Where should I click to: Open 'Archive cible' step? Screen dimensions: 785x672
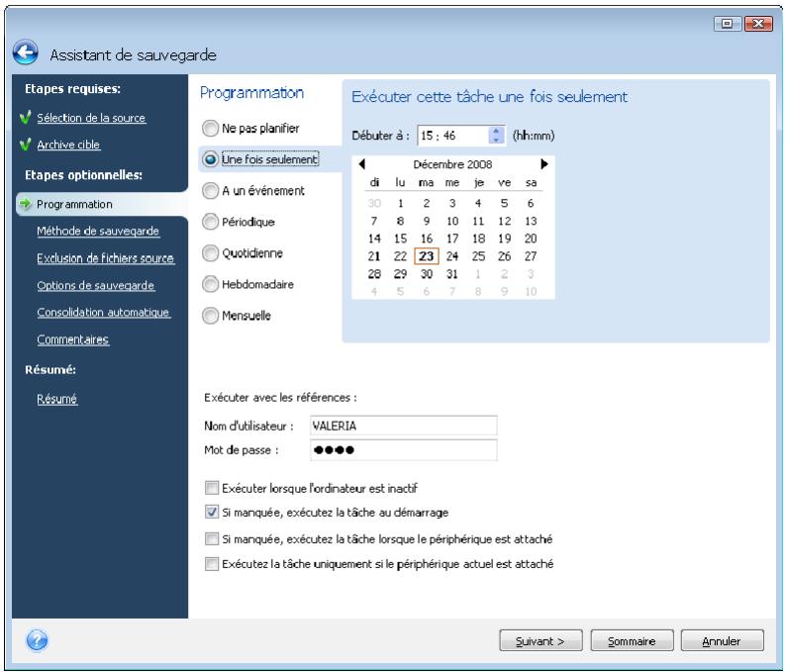point(68,144)
